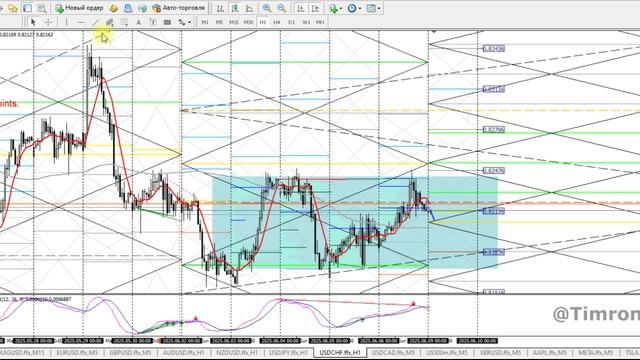Click the 2025.06.09 date label
This screenshot has width=640, height=360.
[x=428, y=341]
